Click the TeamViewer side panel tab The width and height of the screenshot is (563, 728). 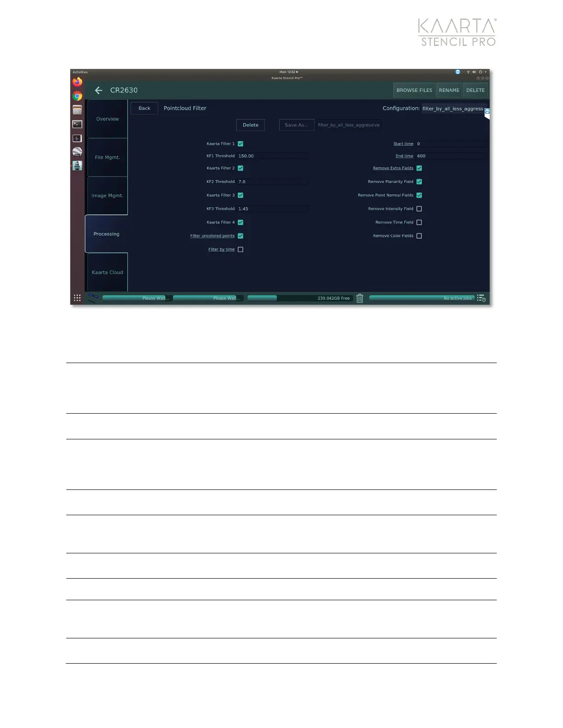[x=487, y=113]
